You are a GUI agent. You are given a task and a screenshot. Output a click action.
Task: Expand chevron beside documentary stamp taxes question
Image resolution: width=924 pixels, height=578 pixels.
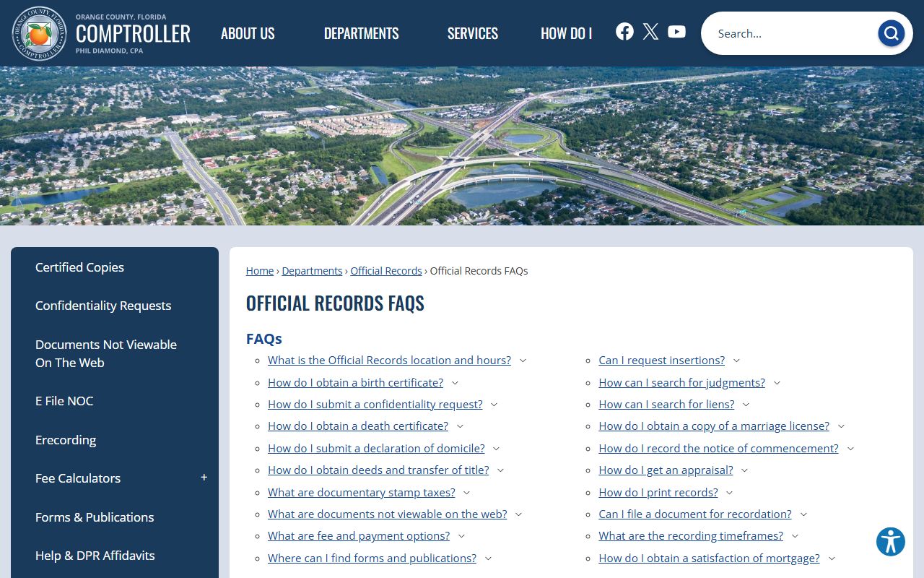466,493
